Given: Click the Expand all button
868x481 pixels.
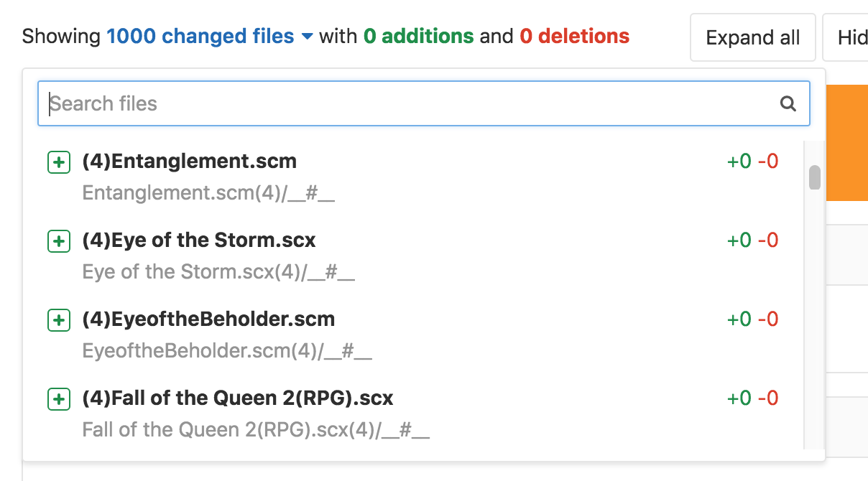Looking at the screenshot, I should (753, 37).
